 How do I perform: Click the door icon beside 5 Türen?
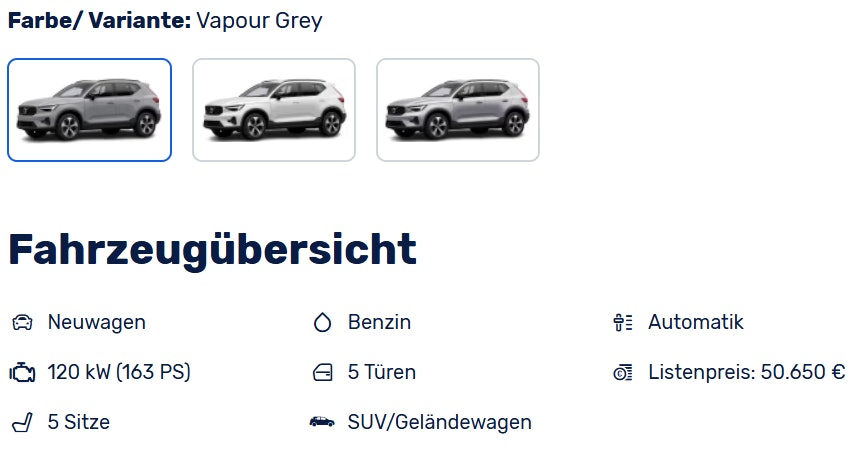pyautogui.click(x=322, y=372)
